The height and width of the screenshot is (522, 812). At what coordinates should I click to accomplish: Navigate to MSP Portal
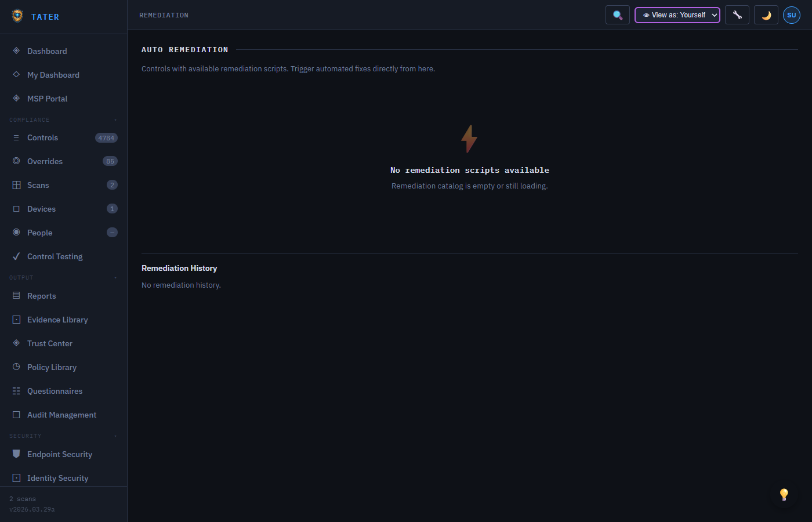[x=47, y=99]
